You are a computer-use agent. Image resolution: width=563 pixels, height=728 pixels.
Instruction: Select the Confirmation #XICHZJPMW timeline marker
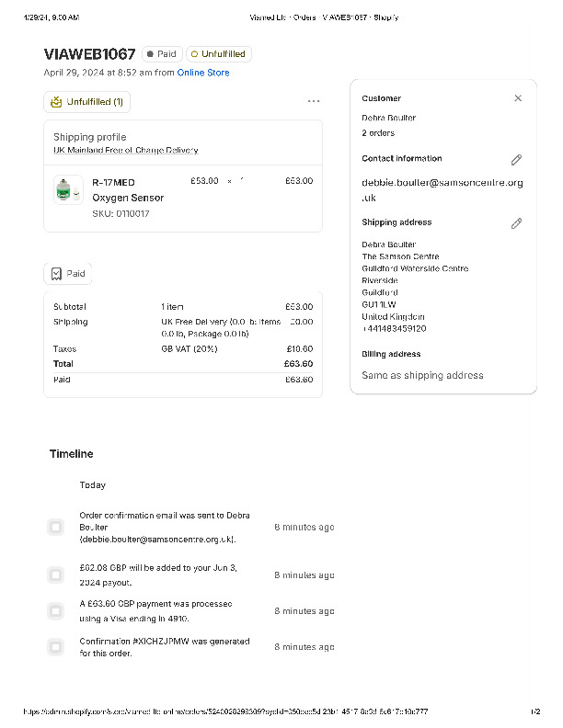[x=55, y=647]
